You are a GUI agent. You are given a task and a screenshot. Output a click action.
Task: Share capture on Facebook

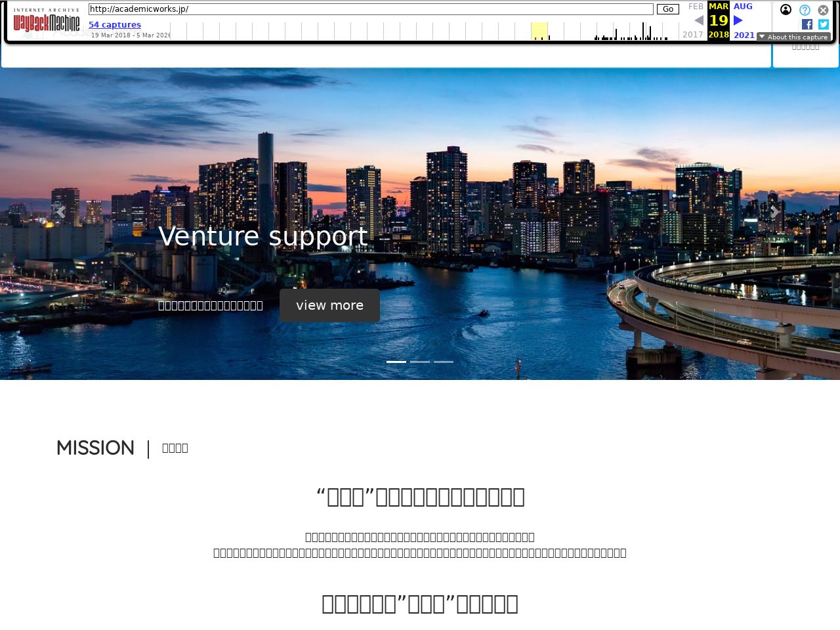807,24
